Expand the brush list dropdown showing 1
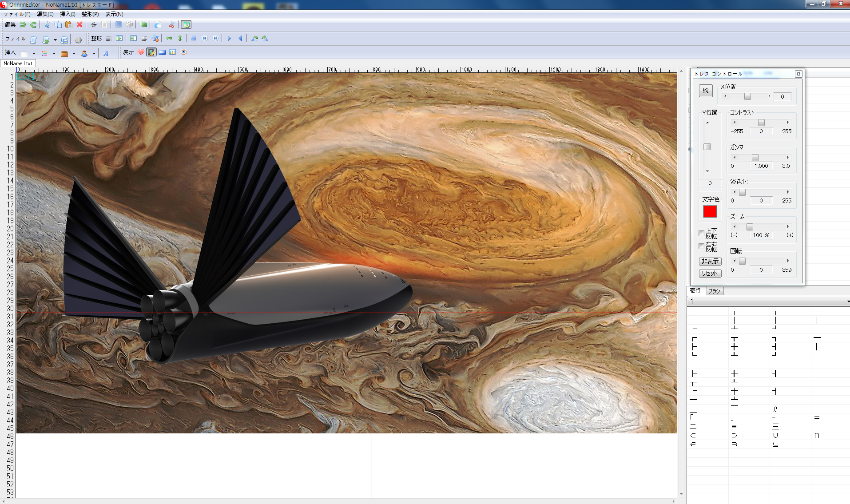Viewport: 850px width, 504px height. click(847, 302)
